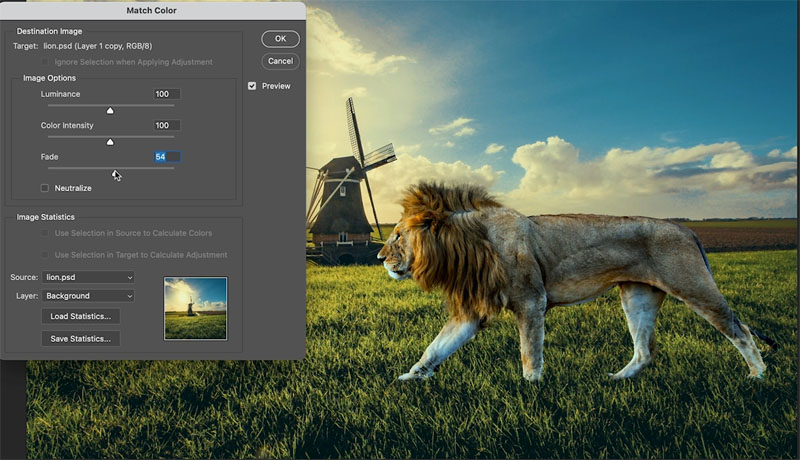Click the source image preview thumbnail
This screenshot has height=460, width=800.
coord(196,309)
